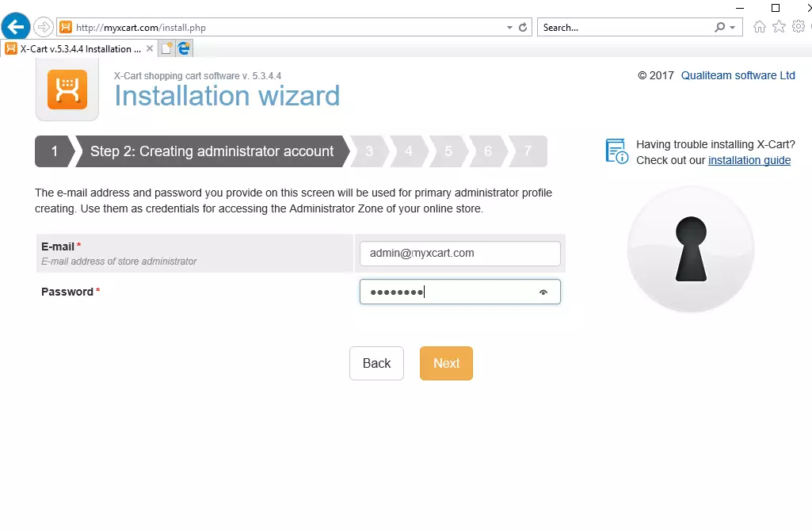Open browser Tools gear icon
Image resolution: width=812 pixels, height=531 pixels.
[x=799, y=26]
